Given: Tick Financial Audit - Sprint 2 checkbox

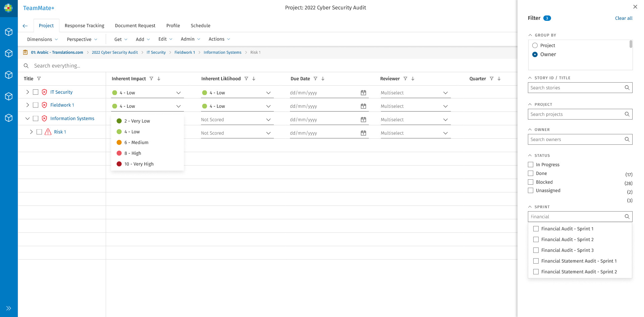Looking at the screenshot, I should pyautogui.click(x=536, y=239).
